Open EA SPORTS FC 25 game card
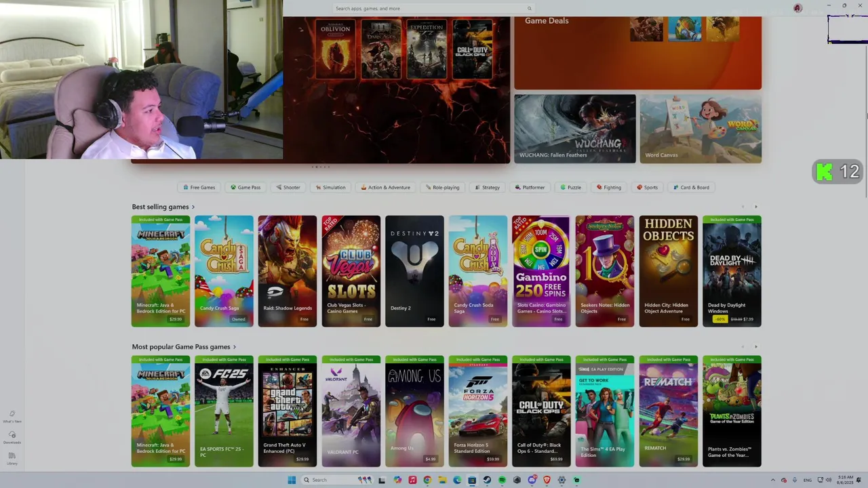This screenshot has width=868, height=488. 224,411
